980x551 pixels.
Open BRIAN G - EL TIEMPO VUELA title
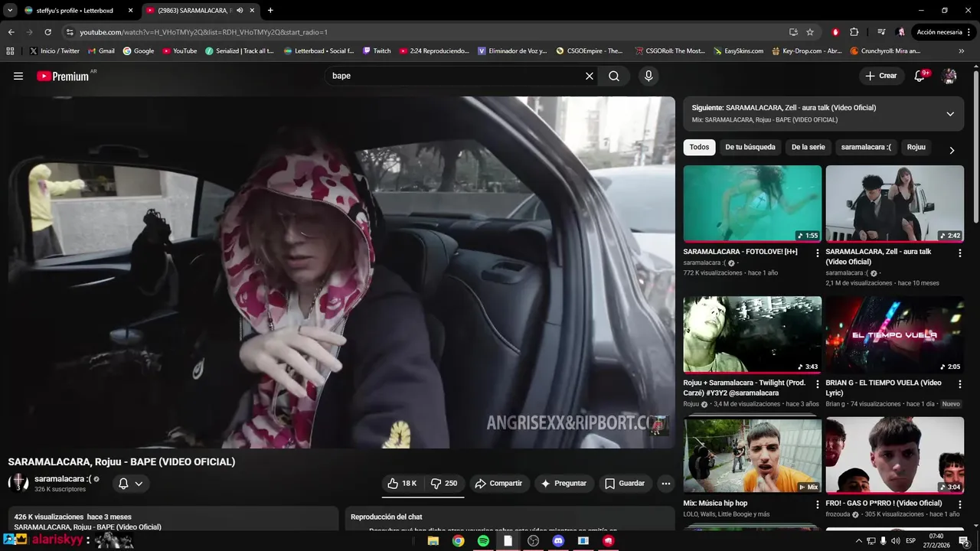(884, 387)
